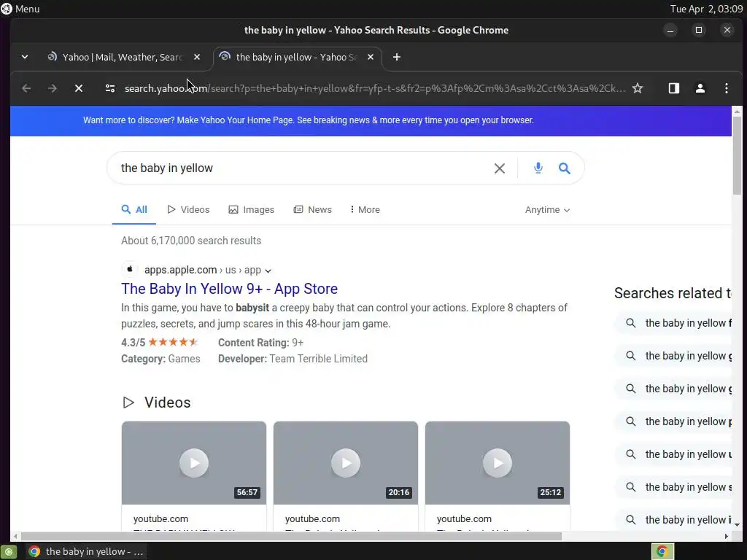Open Chrome's three-dot menu
747x560 pixels.
pyautogui.click(x=726, y=88)
